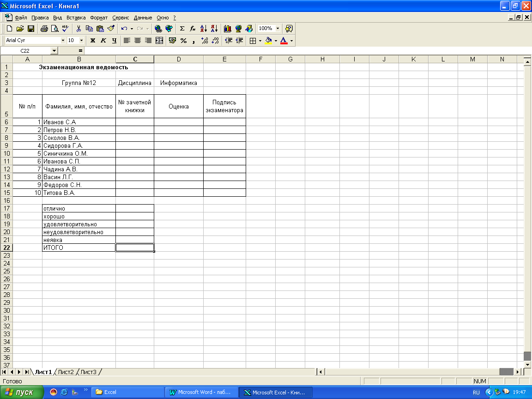532x399 pixels.
Task: Select the ИТОГО cell
Action: point(79,248)
